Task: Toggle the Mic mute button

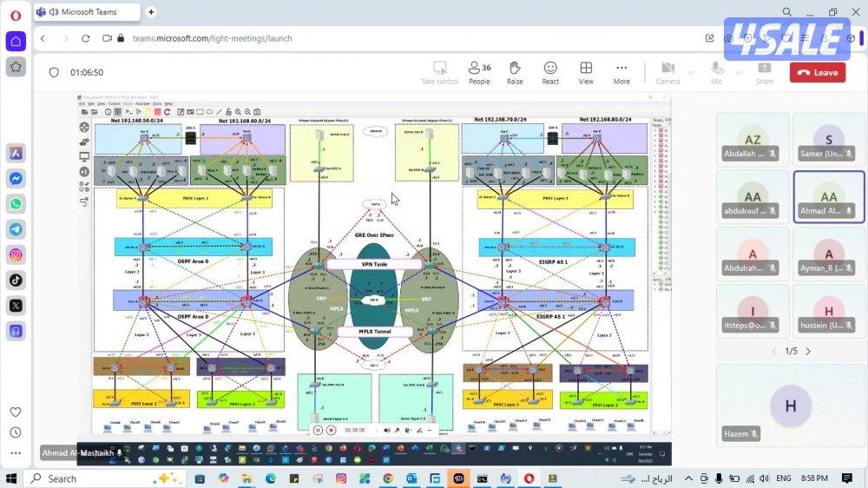Action: click(x=716, y=72)
